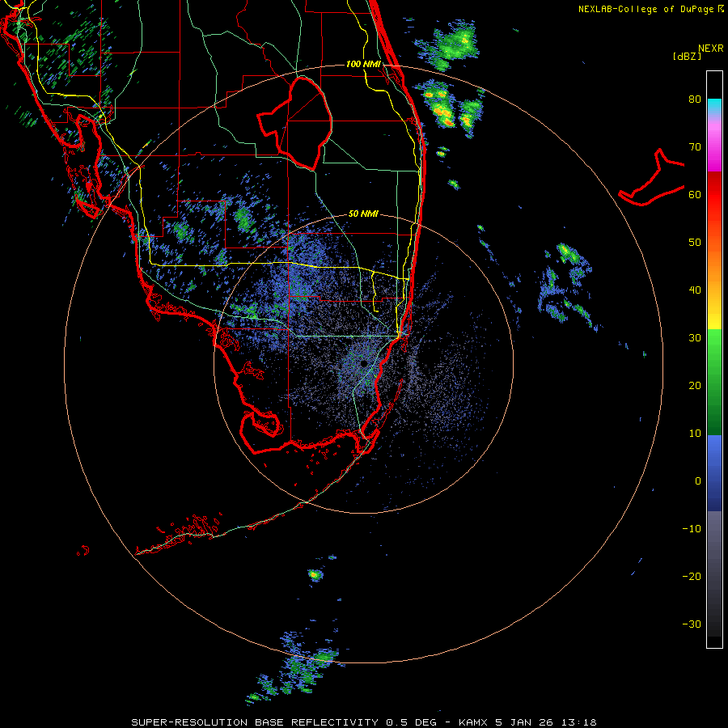Pick the blue segment of the color bar

pos(714,472)
